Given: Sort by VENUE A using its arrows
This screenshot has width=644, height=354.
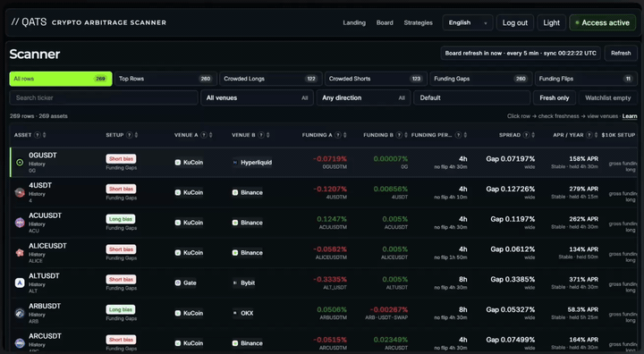Looking at the screenshot, I should (x=211, y=135).
